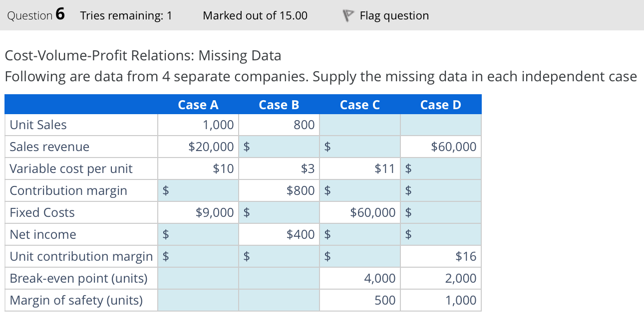The height and width of the screenshot is (333, 644).
Task: Click Variable cost per unit input for Case D
Action: pos(440,168)
